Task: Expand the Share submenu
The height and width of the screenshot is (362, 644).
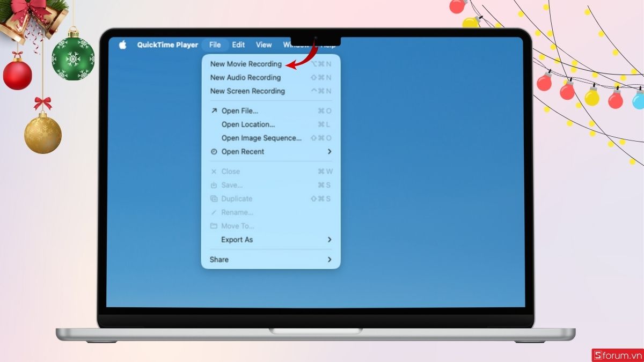Action: coord(330,260)
